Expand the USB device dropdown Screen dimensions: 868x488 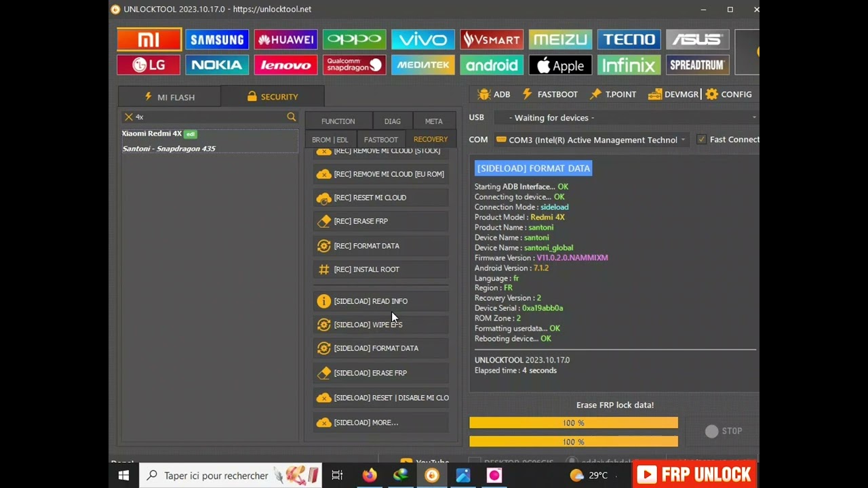[x=627, y=117]
